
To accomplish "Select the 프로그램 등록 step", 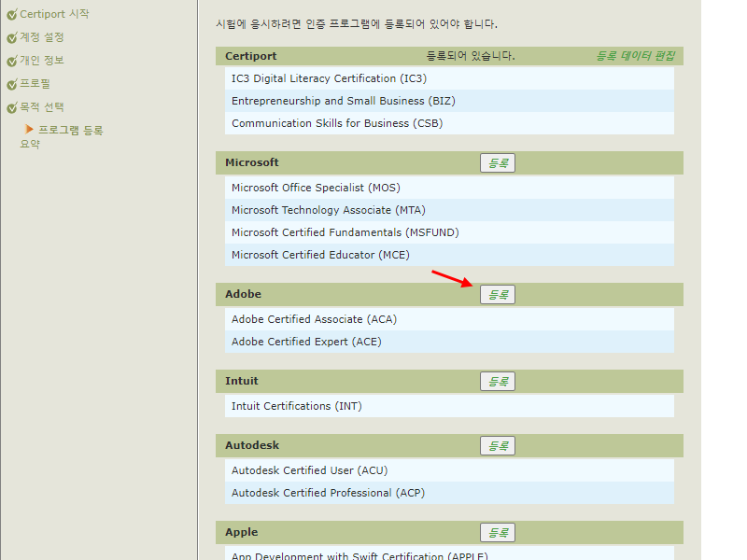I will coord(71,130).
